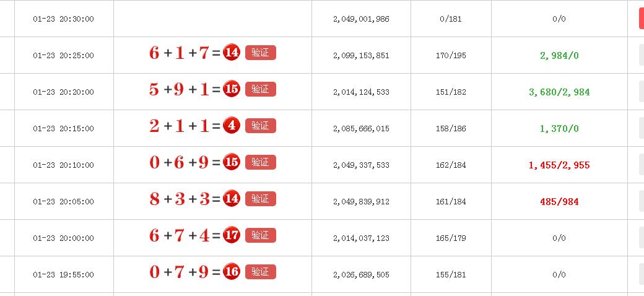Click the 验证 button in 20:20:00 row
Image resolution: width=644 pixels, height=296 pixels.
261,89
